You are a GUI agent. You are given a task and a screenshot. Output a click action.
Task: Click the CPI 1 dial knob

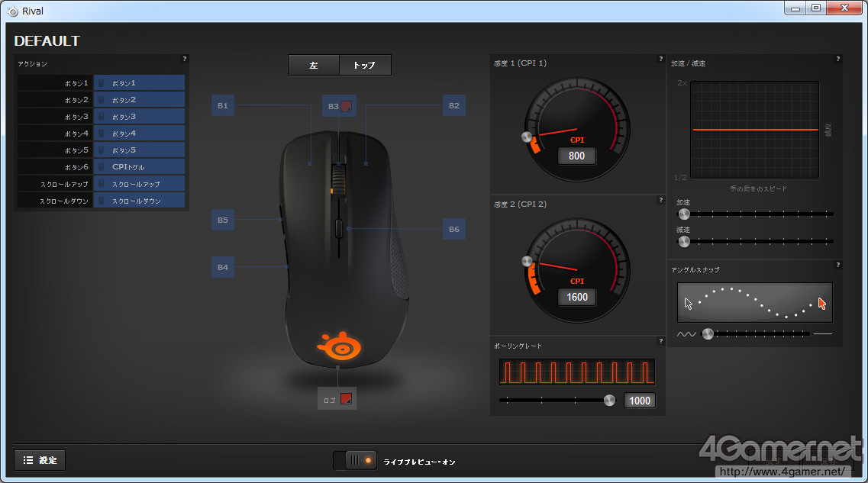pos(527,137)
